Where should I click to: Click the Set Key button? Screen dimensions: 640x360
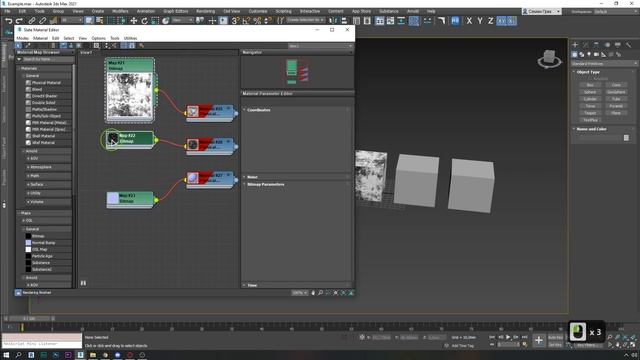coord(555,345)
